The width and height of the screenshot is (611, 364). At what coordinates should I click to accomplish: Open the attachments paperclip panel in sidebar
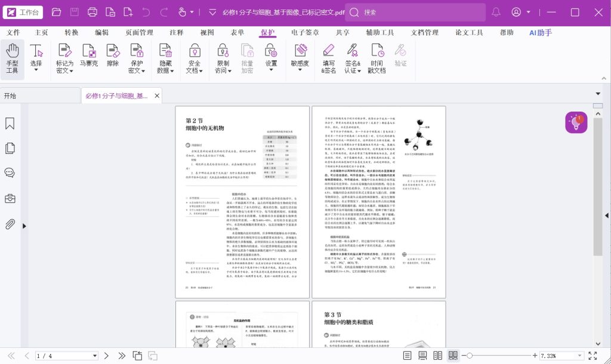[10, 224]
